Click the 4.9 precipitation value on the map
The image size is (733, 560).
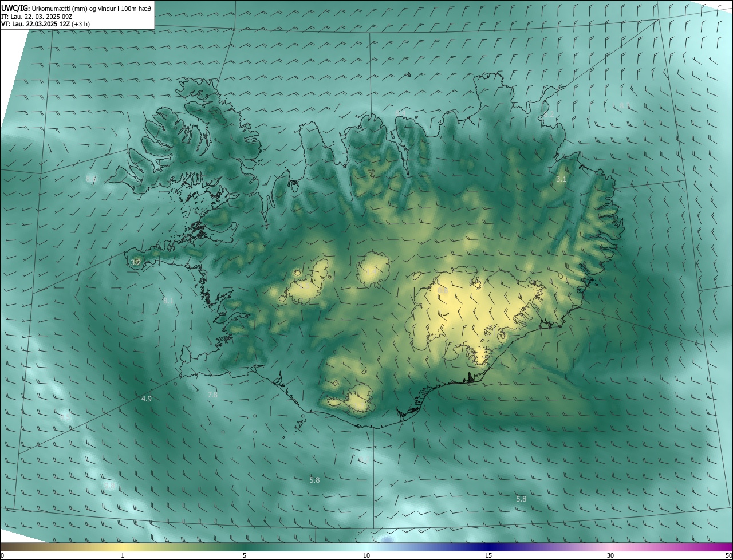point(147,399)
